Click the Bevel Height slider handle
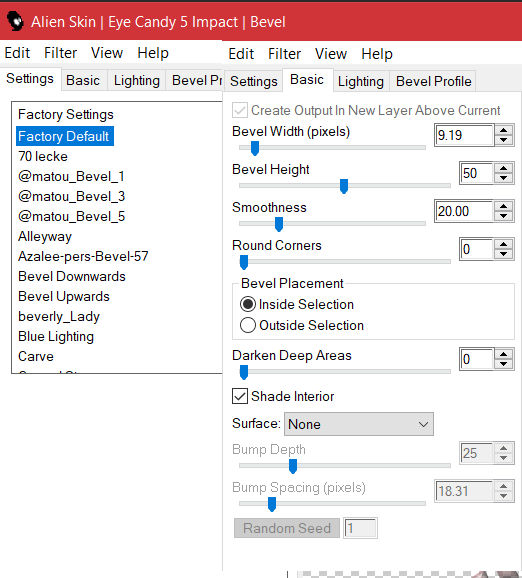The height and width of the screenshot is (578, 522). [344, 186]
